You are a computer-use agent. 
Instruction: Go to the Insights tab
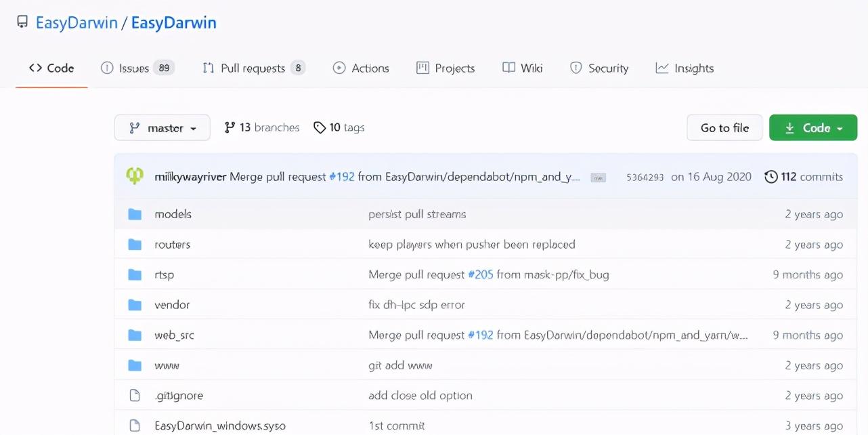(x=685, y=68)
